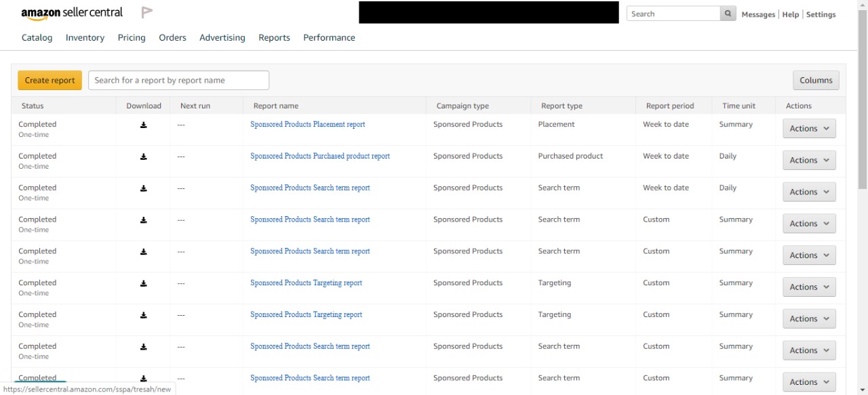Open Actions dropdown for Purchased product report

[809, 161]
